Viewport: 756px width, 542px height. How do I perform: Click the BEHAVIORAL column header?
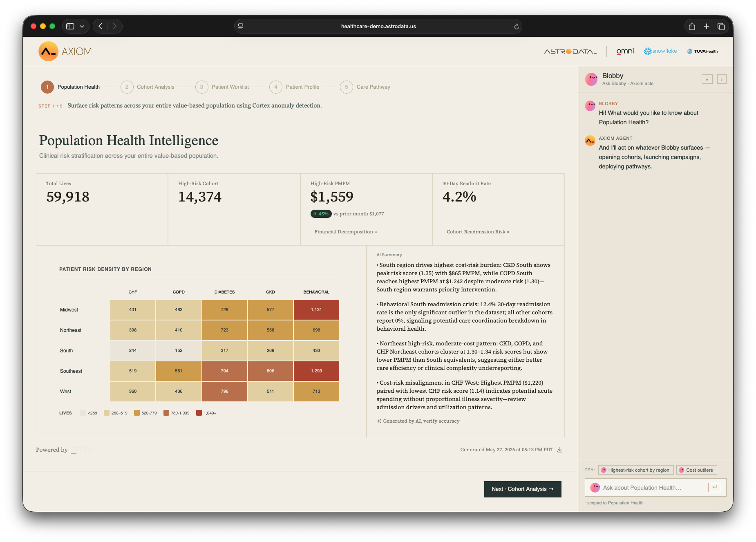[316, 292]
